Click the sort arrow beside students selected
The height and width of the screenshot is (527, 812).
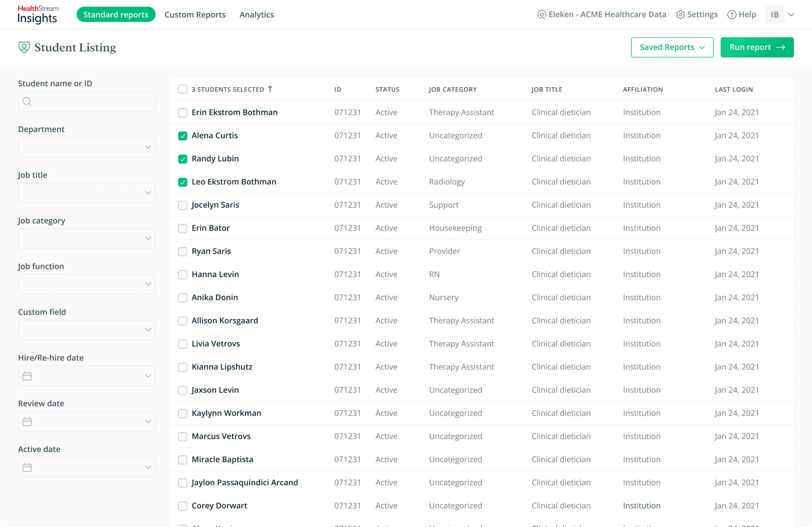coord(270,89)
